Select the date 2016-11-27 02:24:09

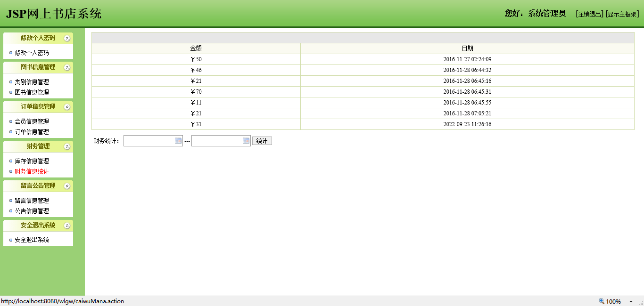pyautogui.click(x=467, y=59)
